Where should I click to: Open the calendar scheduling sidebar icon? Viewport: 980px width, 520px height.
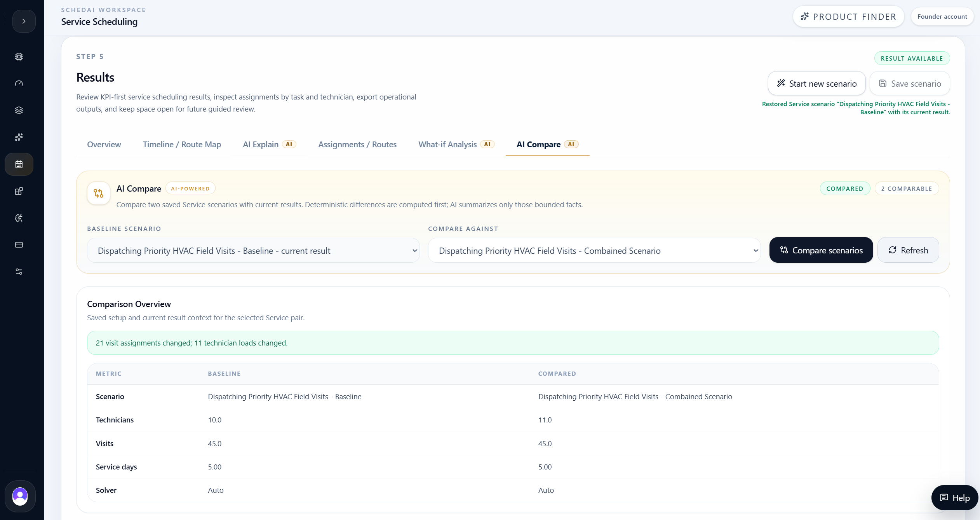tap(19, 164)
